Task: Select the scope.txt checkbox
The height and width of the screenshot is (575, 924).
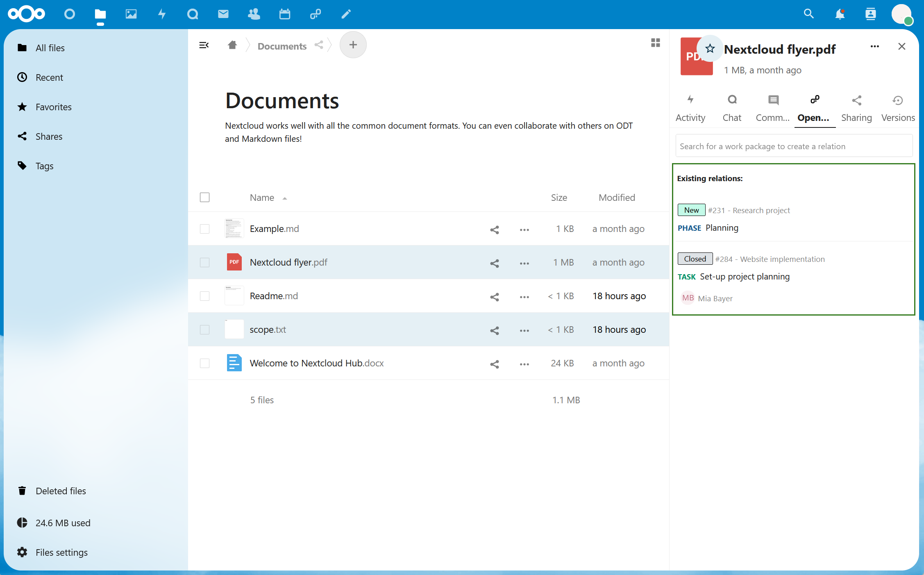Action: coord(204,330)
